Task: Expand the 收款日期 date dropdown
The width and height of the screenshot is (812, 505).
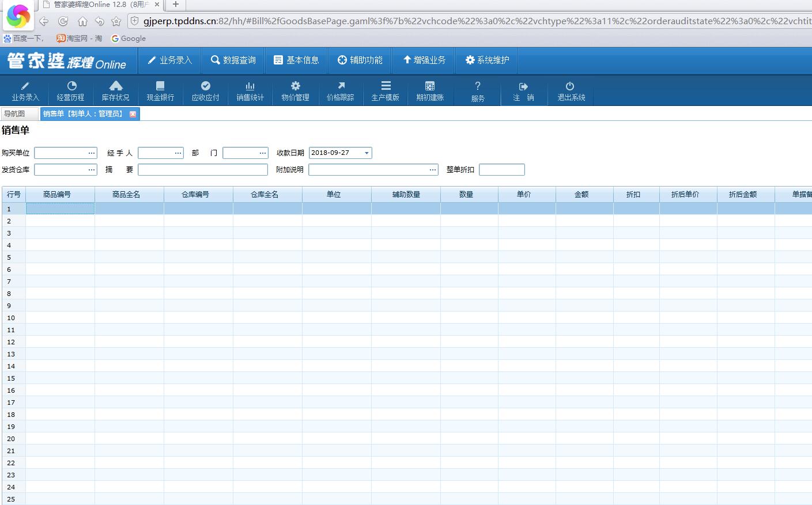Action: (367, 153)
